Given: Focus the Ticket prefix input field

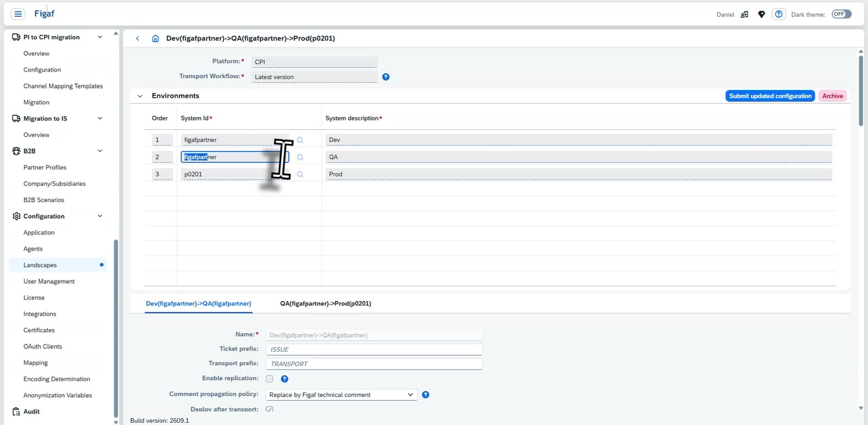Looking at the screenshot, I should point(374,350).
